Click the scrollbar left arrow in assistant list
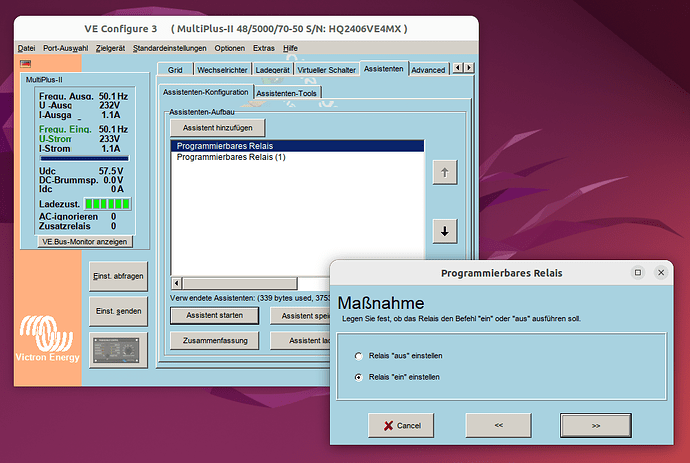 point(177,283)
